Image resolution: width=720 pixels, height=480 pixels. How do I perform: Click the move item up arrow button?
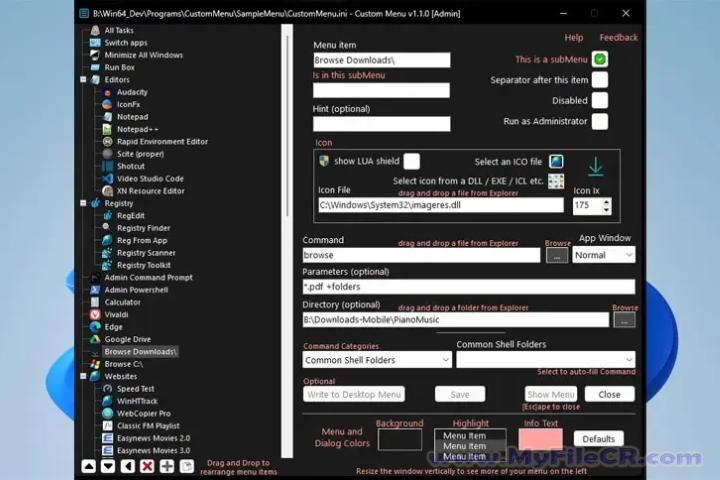[x=89, y=466]
